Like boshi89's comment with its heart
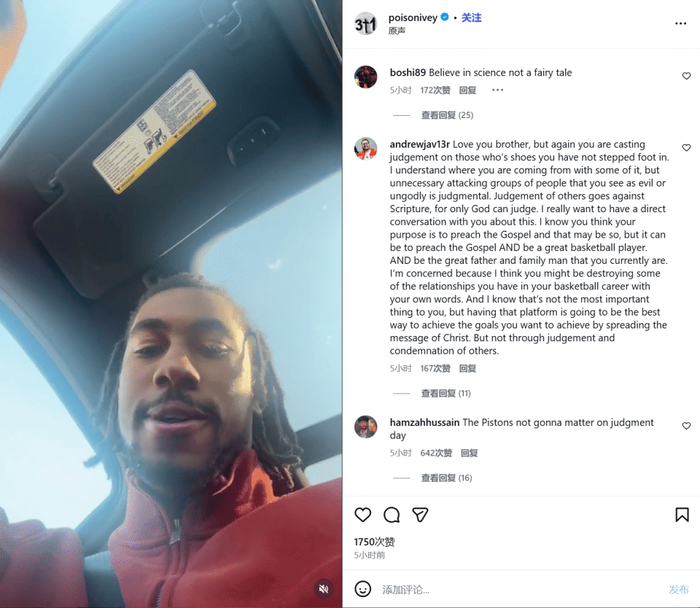The image size is (700, 608). point(686,76)
